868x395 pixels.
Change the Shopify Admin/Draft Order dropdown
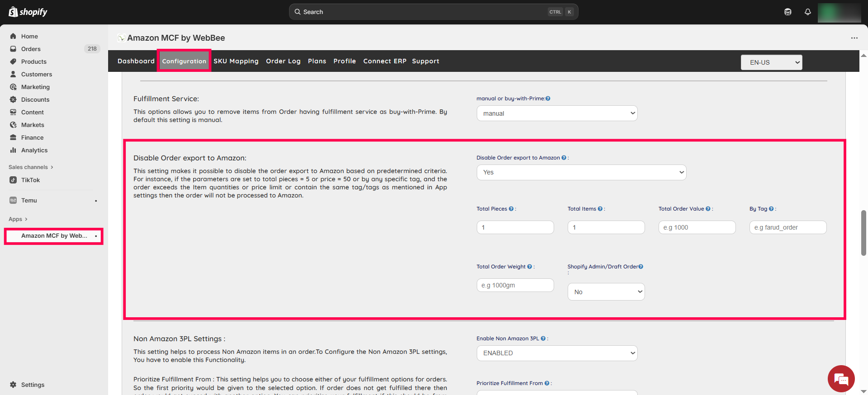pyautogui.click(x=606, y=292)
